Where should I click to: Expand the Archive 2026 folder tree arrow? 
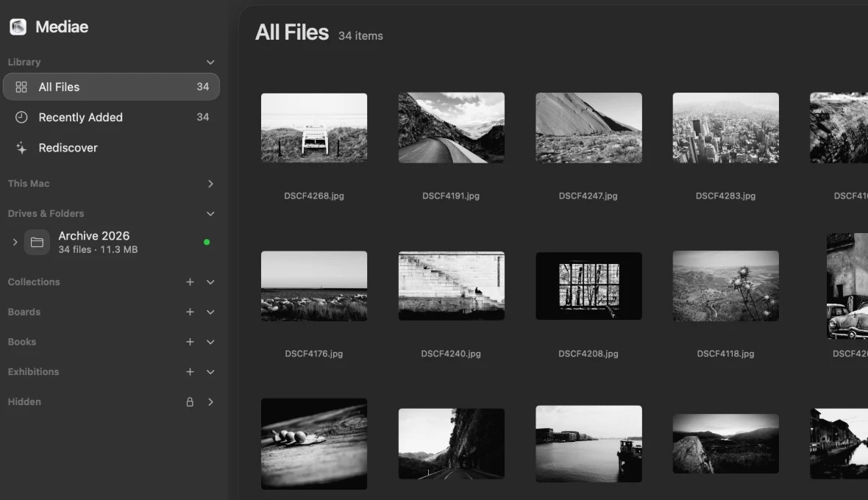pyautogui.click(x=15, y=242)
